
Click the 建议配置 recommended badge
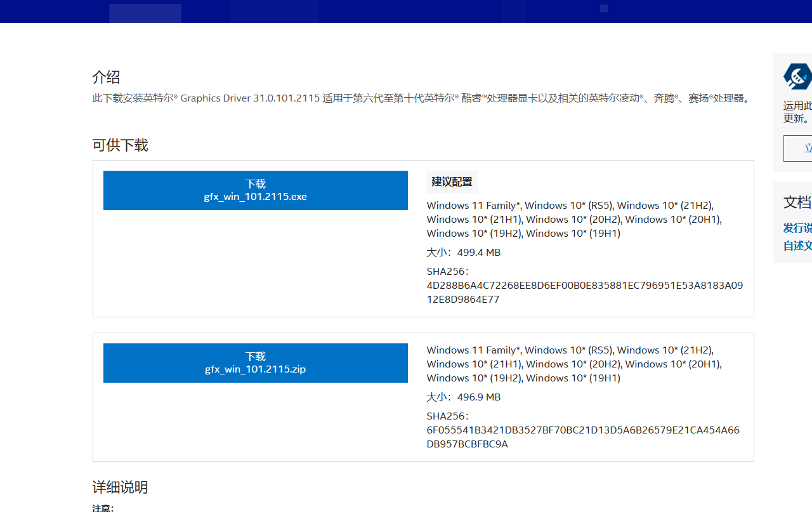coord(452,182)
